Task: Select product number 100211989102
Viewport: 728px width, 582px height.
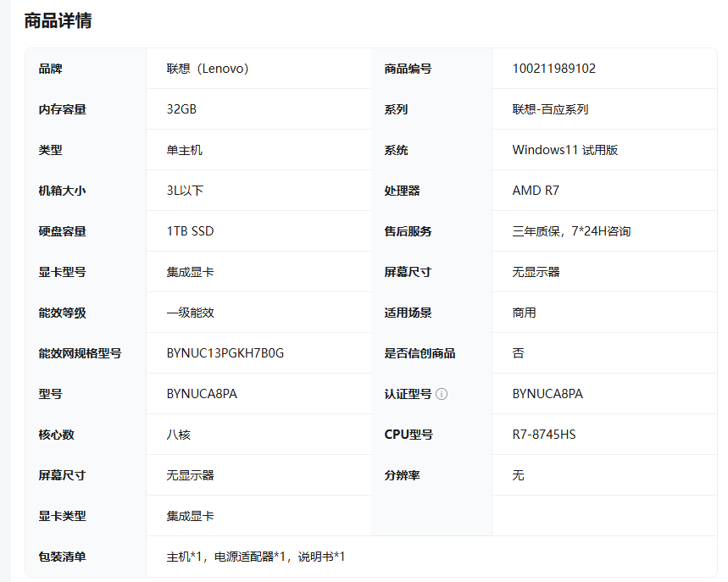Action: point(554,69)
